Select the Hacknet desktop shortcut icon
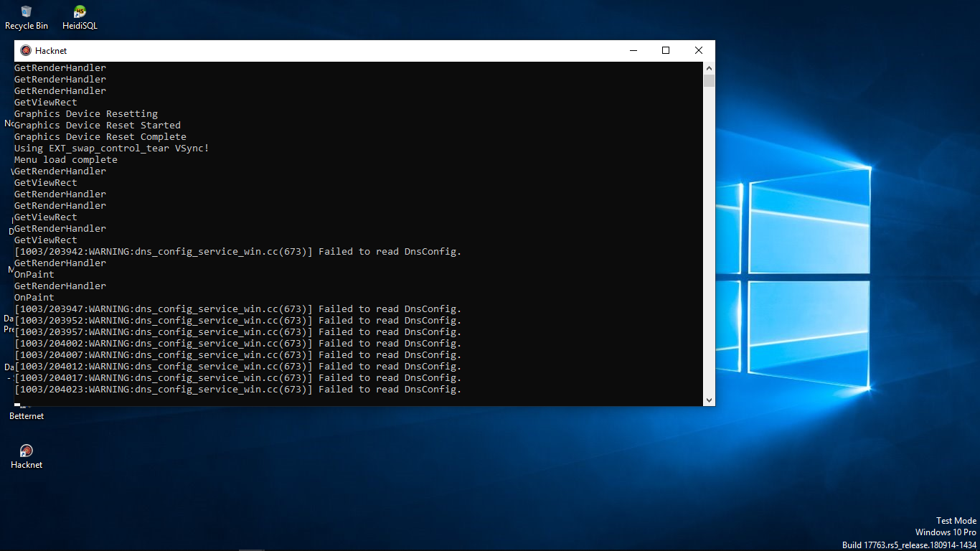980x551 pixels. click(x=27, y=456)
